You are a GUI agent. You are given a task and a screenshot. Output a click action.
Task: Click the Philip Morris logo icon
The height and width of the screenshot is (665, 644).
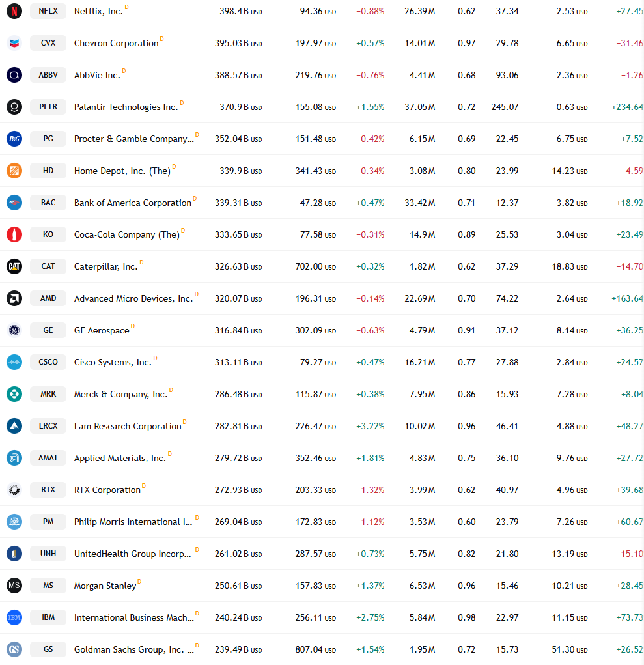[x=14, y=522]
